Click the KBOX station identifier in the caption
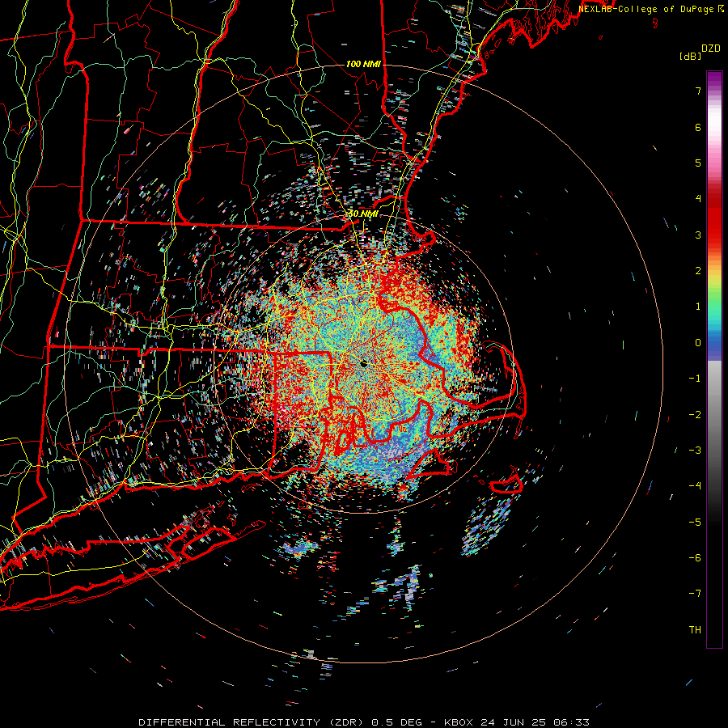The width and height of the screenshot is (728, 728). 459,722
